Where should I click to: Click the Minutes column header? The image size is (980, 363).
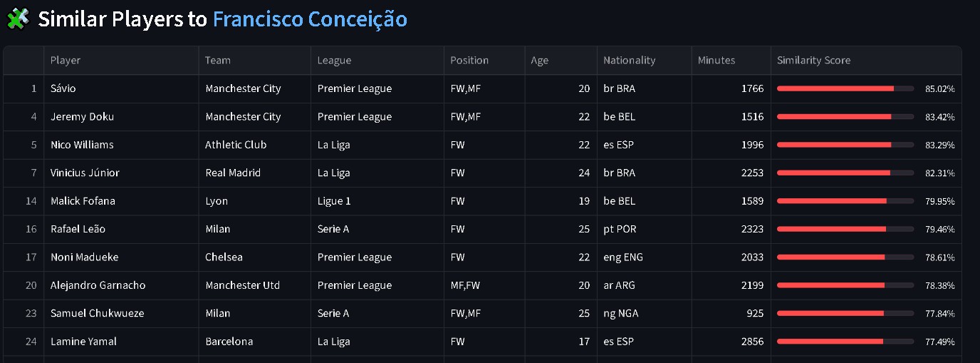pyautogui.click(x=716, y=61)
